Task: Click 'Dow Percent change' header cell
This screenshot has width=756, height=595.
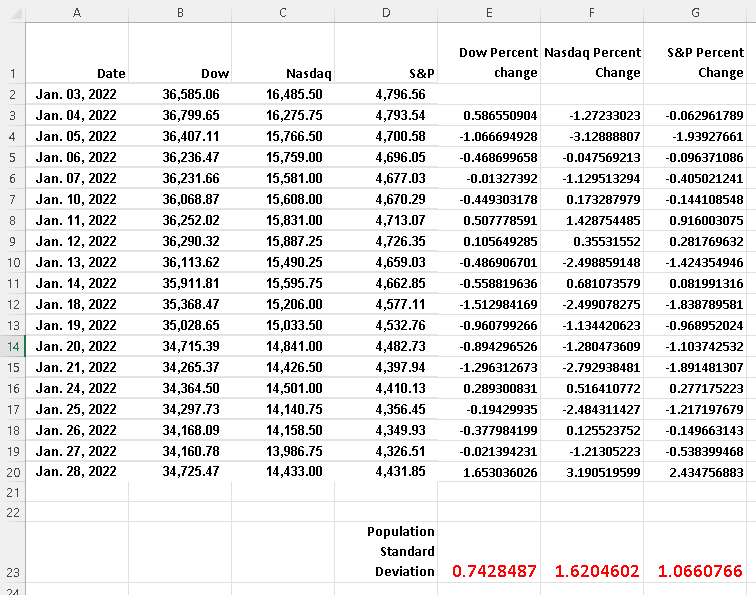Action: [x=489, y=53]
